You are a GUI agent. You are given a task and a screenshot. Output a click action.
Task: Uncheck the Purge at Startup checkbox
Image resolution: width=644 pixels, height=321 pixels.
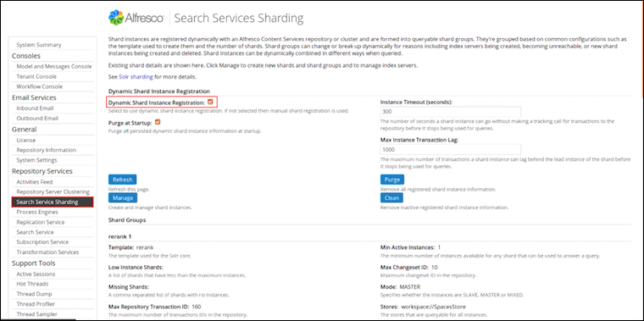[158, 122]
